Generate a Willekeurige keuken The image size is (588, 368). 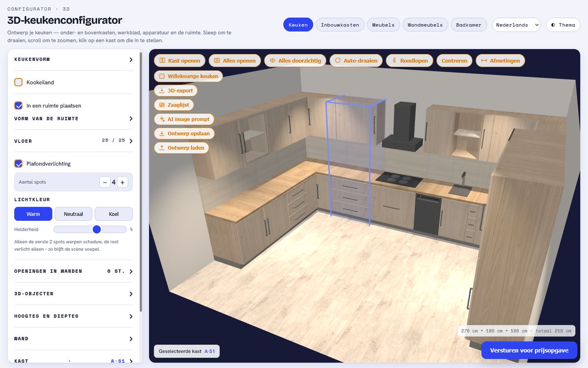(188, 76)
